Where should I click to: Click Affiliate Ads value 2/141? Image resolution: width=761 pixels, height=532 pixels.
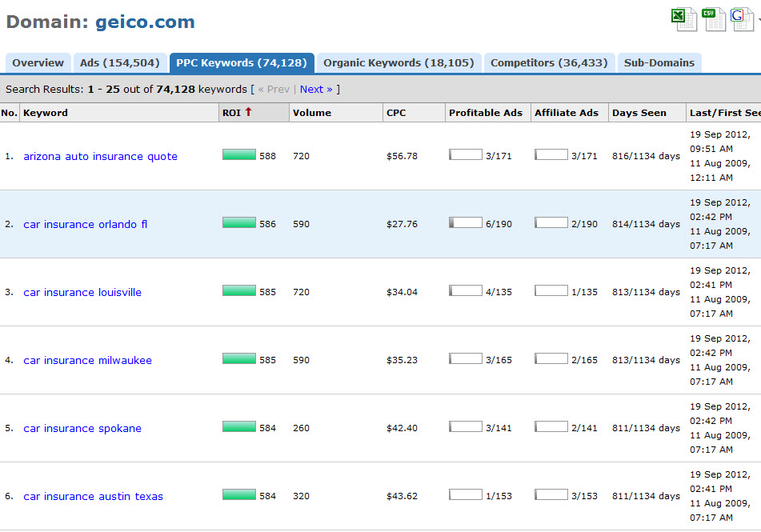(x=584, y=428)
